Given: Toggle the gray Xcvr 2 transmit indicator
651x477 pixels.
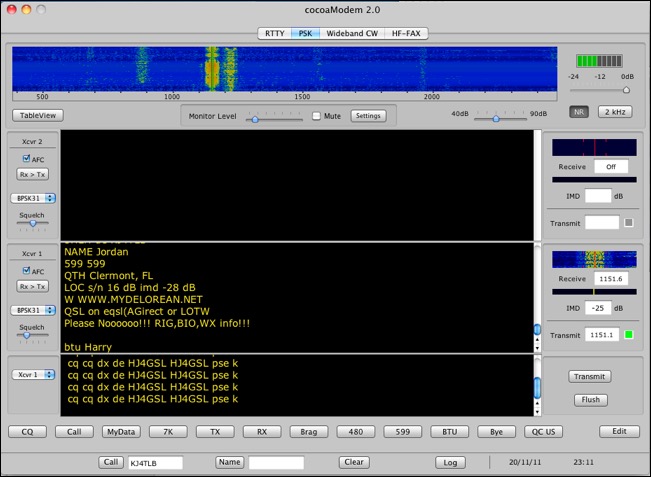Looking at the screenshot, I should click(629, 223).
